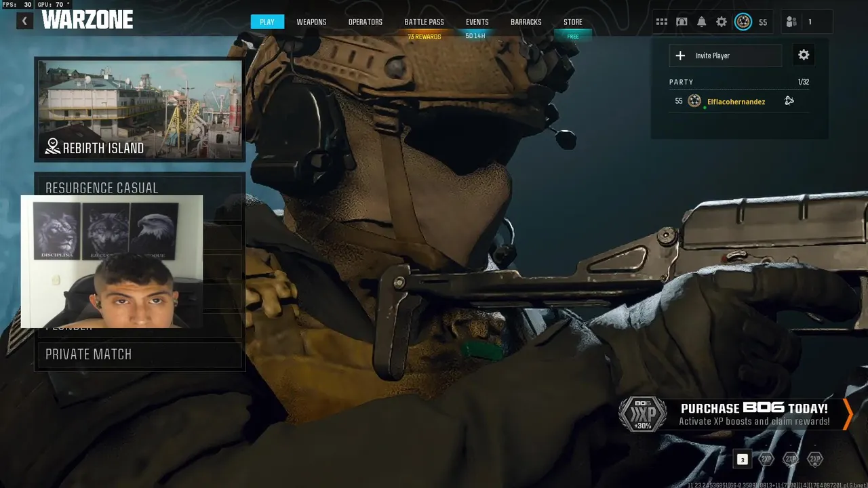Open party settings gear next to Invite Player
Image resolution: width=868 pixels, height=488 pixels.
804,55
